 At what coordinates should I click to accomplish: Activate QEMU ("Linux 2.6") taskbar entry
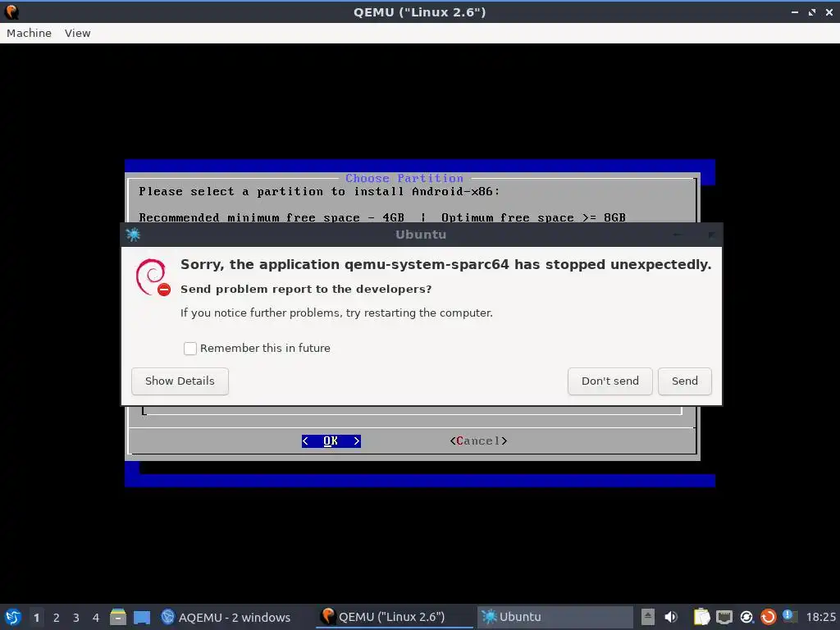[395, 617]
